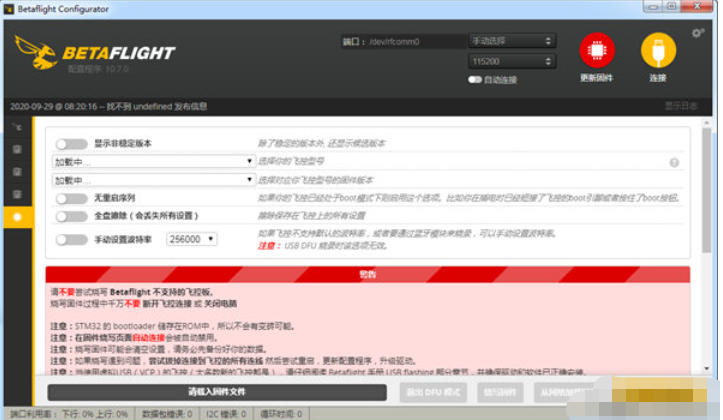Screen dimensions: 723x420
Task: Click the 端口利用率 status bar entry
Action: click(69, 414)
